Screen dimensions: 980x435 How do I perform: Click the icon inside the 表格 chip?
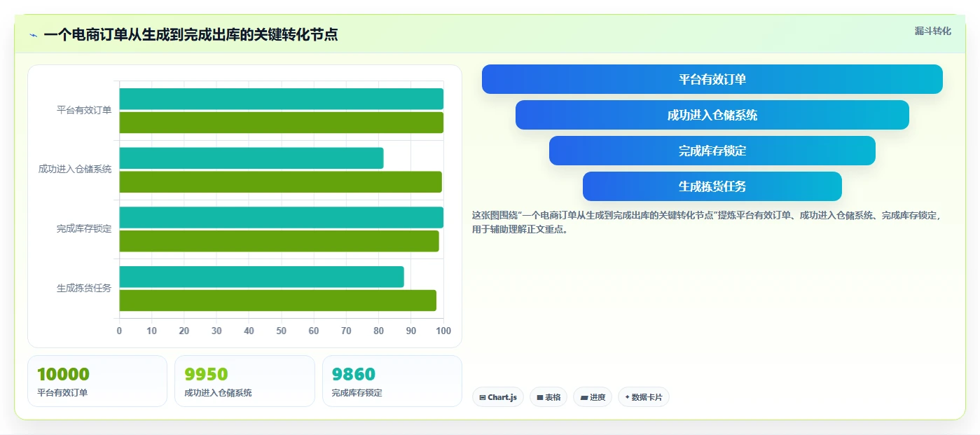tap(540, 397)
